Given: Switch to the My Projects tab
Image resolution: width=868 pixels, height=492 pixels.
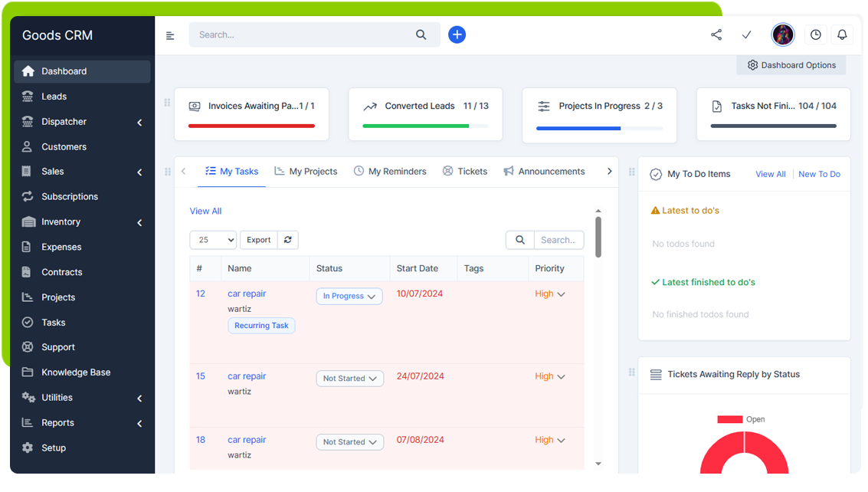Looking at the screenshot, I should tap(306, 172).
